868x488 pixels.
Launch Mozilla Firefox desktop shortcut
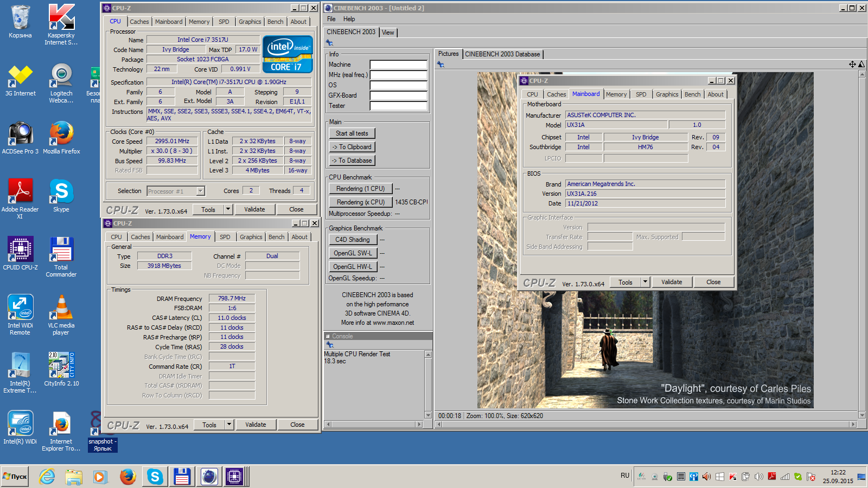pyautogui.click(x=61, y=138)
